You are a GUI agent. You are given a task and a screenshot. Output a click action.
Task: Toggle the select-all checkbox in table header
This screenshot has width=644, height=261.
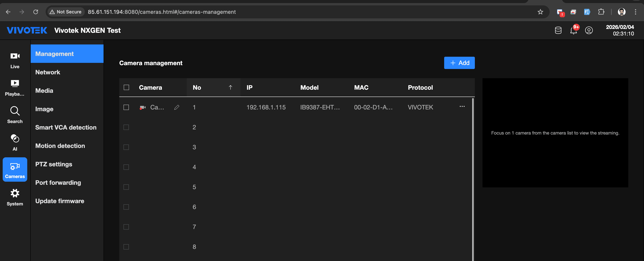click(126, 87)
